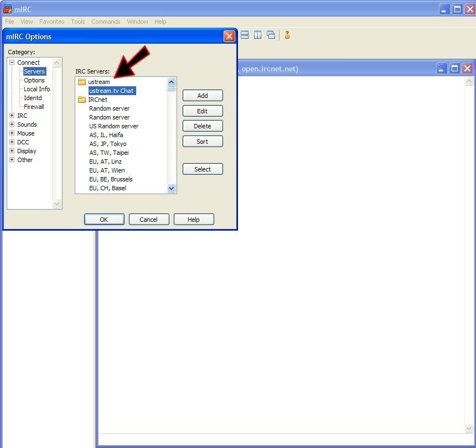Select Identd in category tree

click(33, 98)
